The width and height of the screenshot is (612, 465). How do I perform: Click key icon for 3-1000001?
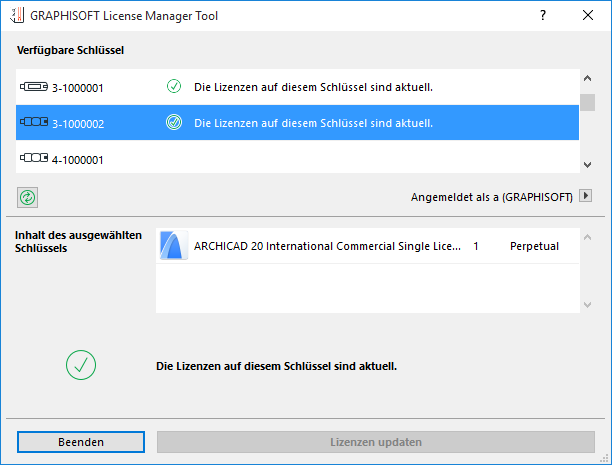34,86
